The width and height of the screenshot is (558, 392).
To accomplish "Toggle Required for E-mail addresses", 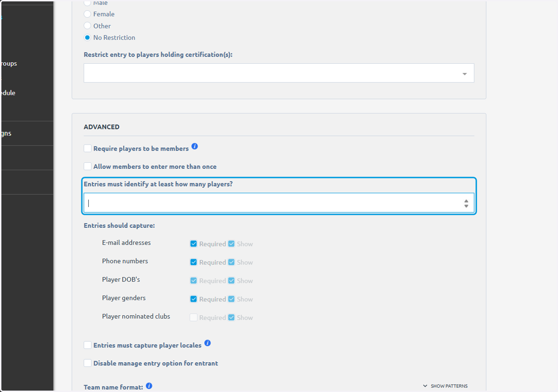I will click(193, 244).
